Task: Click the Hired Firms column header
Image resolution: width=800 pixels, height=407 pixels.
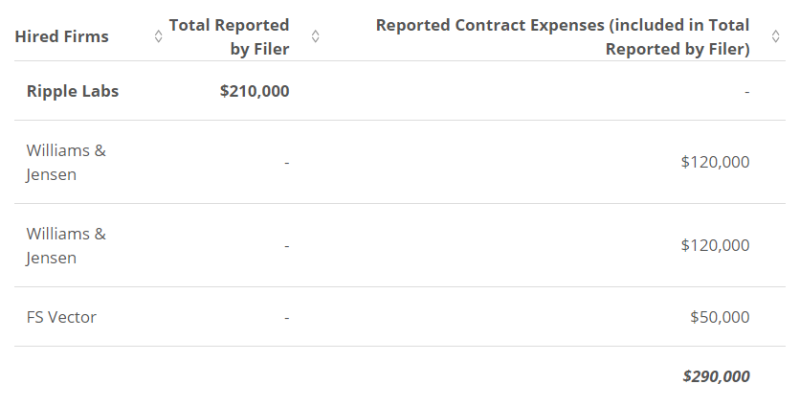Action: point(62,37)
